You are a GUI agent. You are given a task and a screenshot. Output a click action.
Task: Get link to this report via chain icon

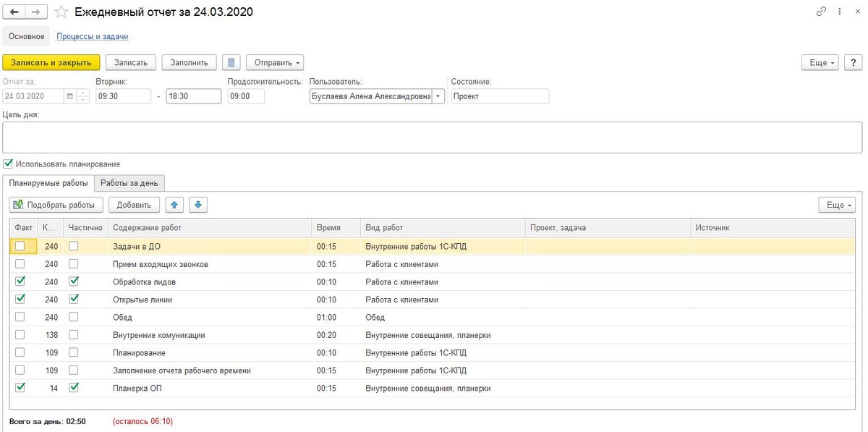[x=821, y=12]
